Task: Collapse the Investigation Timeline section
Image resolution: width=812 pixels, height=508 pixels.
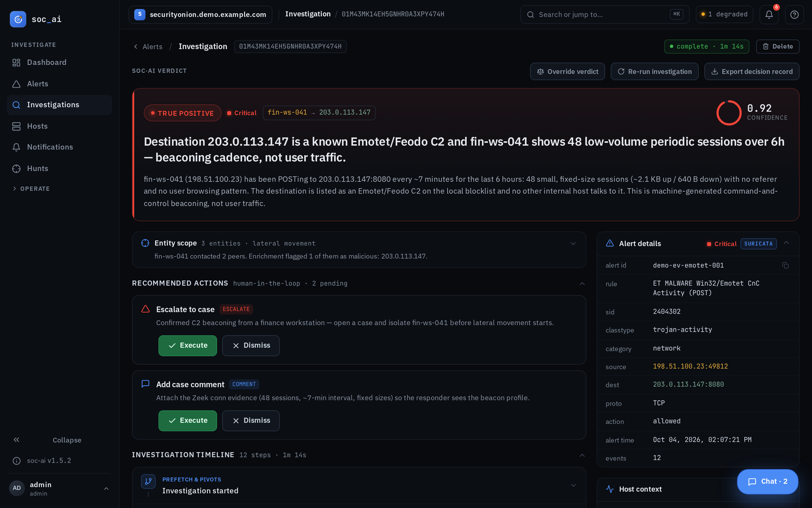Action: 582,455
